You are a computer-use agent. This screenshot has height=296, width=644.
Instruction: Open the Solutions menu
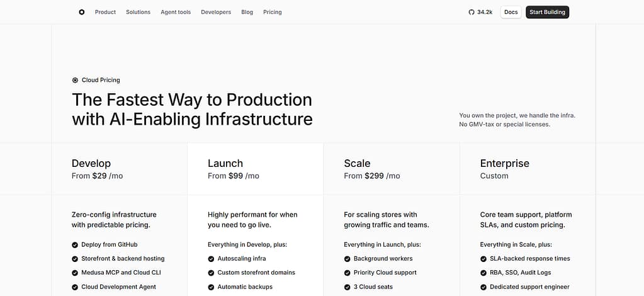pos(138,13)
